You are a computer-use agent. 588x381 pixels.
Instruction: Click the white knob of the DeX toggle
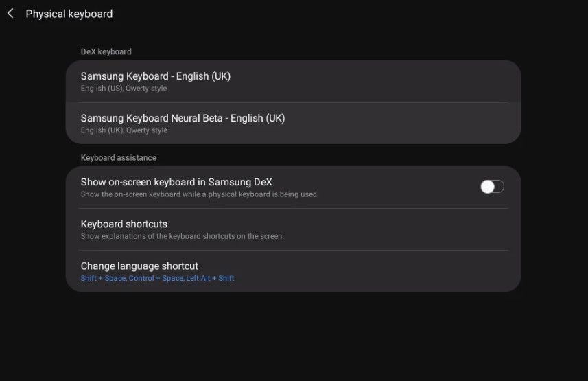click(487, 187)
